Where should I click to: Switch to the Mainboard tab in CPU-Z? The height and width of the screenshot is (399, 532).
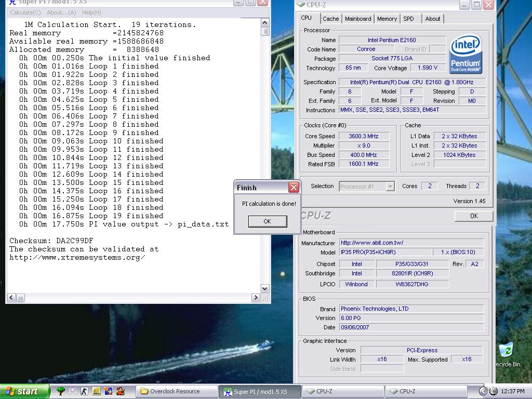358,19
